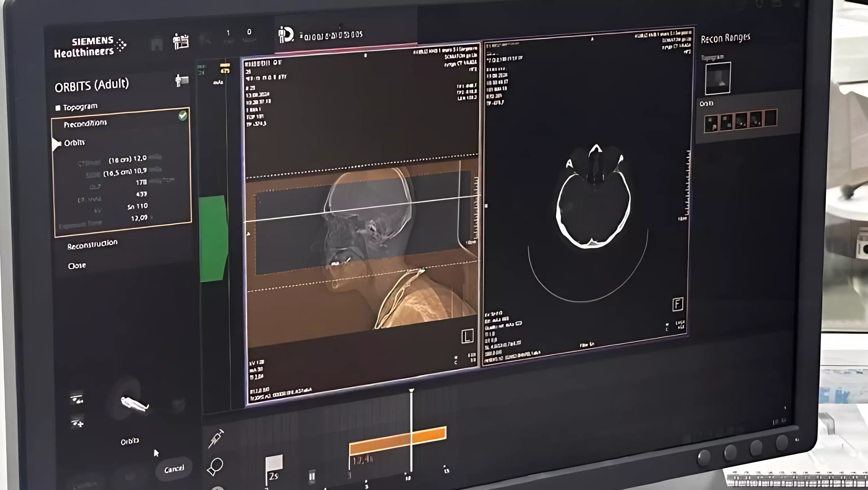868x490 pixels.
Task: Click the table position icon with plus sign
Action: 77,423
